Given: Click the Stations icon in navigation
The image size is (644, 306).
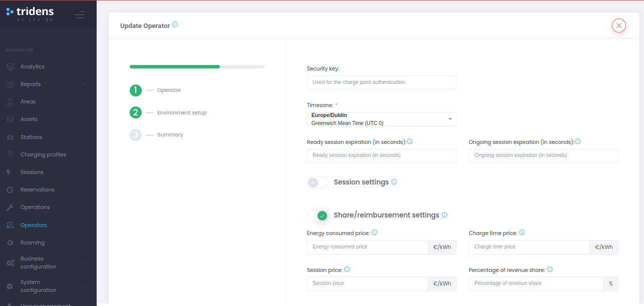Looking at the screenshot, I should pos(10,136).
